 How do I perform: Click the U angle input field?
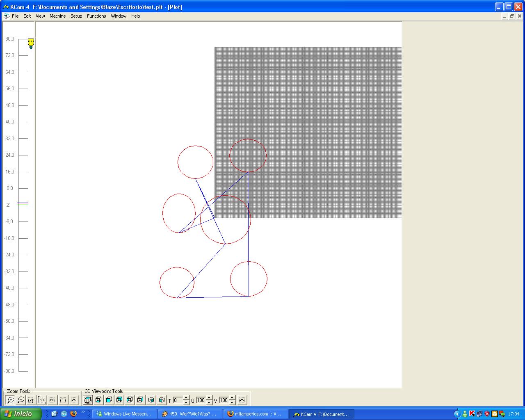pyautogui.click(x=201, y=400)
